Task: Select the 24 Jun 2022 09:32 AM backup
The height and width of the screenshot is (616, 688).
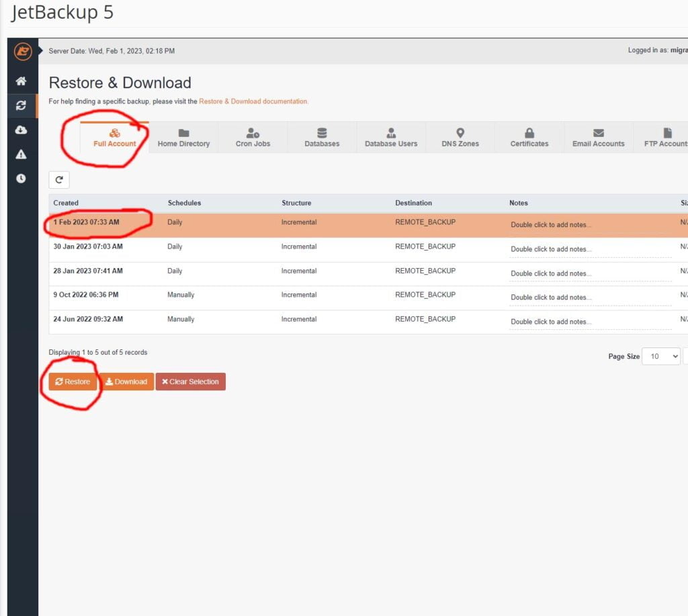Action: tap(368, 322)
